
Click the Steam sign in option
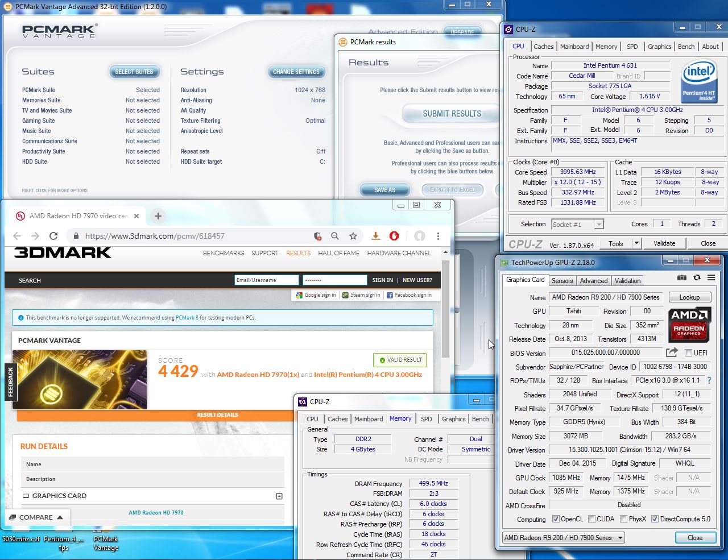(x=361, y=295)
